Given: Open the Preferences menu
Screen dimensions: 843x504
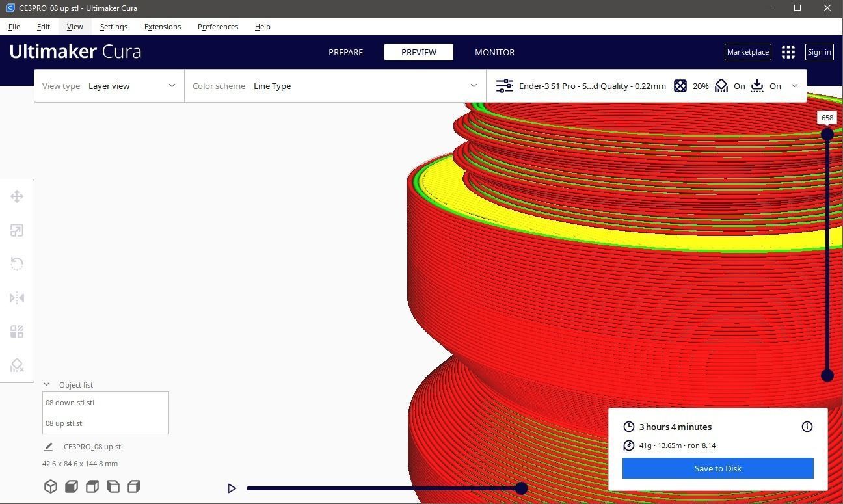Looking at the screenshot, I should (218, 27).
